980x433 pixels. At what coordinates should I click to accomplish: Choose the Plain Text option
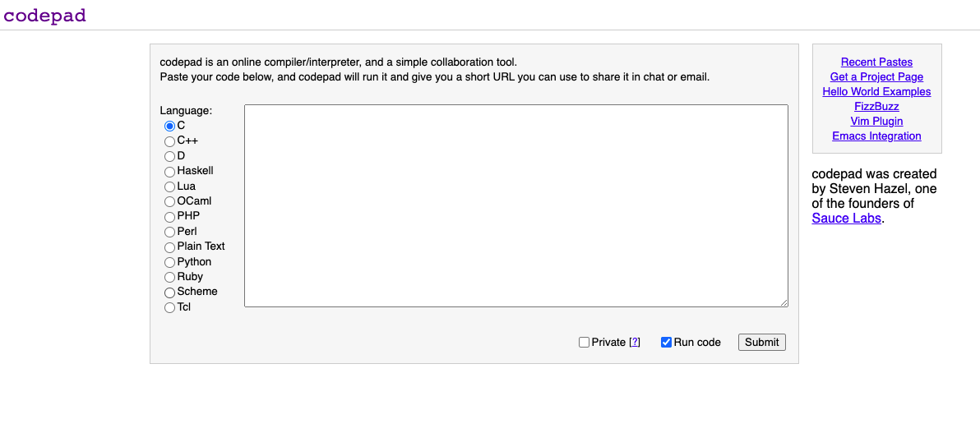coord(169,247)
